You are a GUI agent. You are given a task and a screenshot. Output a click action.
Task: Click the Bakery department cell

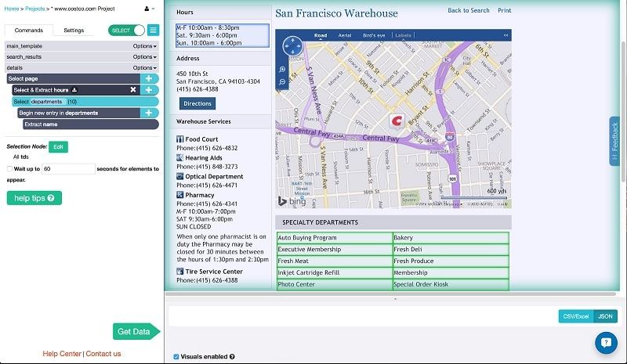pyautogui.click(x=451, y=238)
